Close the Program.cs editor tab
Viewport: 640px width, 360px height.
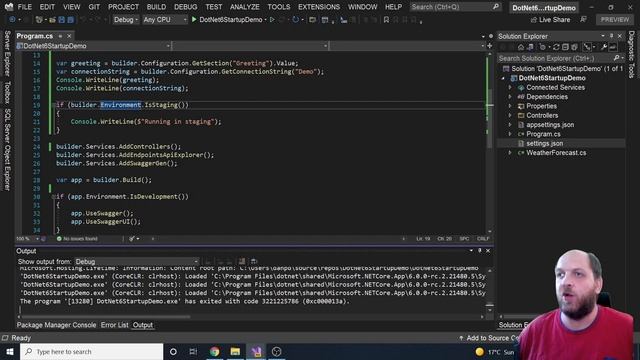69,36
